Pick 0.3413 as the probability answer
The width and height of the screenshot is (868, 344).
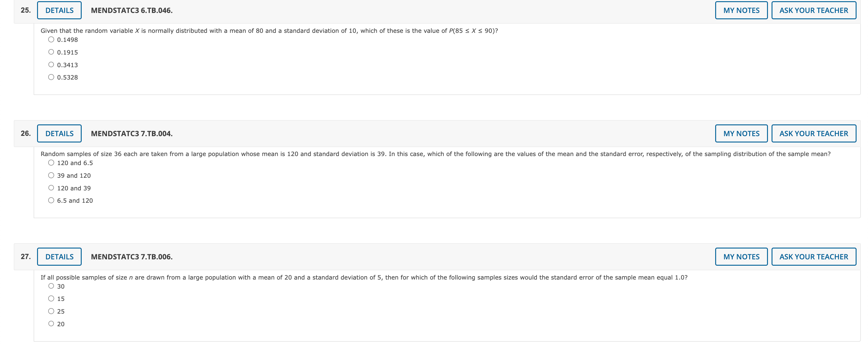coord(51,64)
